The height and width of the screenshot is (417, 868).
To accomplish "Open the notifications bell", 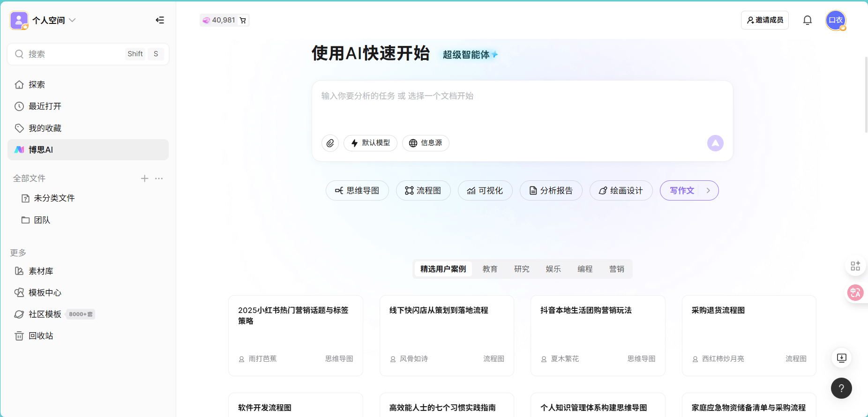I will click(x=807, y=20).
